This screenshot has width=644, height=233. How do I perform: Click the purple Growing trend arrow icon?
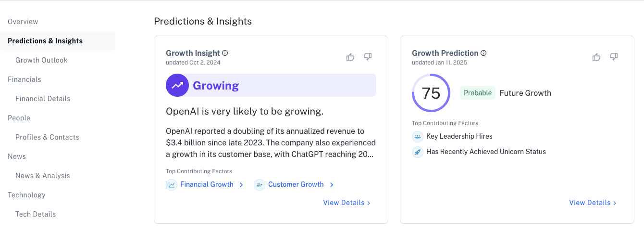click(177, 85)
